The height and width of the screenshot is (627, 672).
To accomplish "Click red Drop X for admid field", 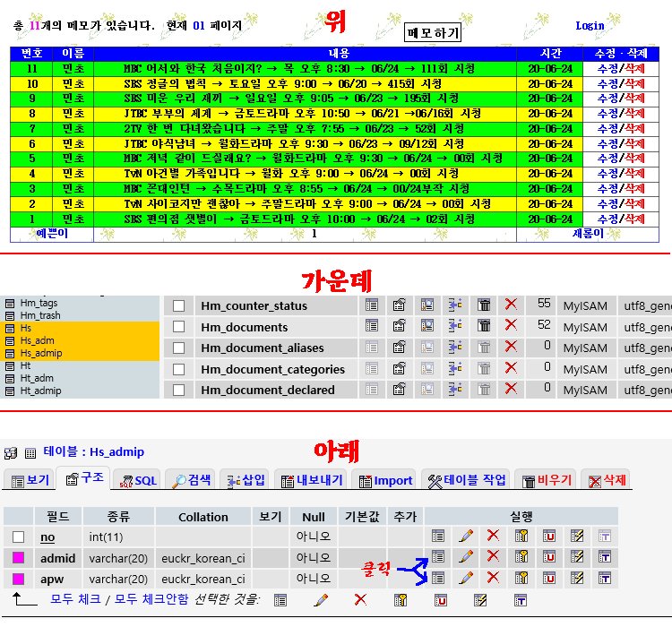I will (x=494, y=556).
